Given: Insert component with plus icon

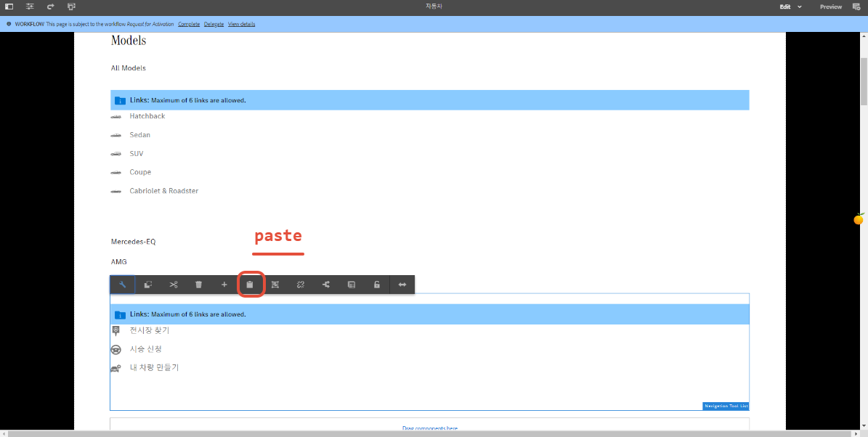Looking at the screenshot, I should (224, 285).
